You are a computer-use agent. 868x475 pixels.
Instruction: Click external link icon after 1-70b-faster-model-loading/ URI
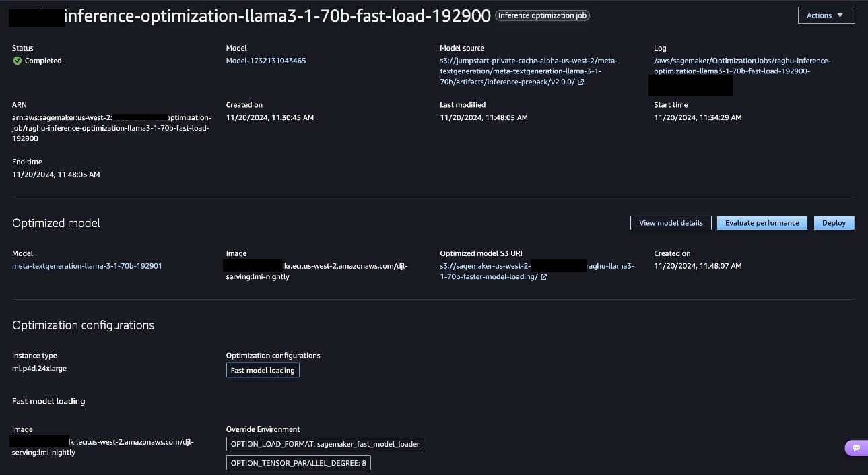click(543, 277)
